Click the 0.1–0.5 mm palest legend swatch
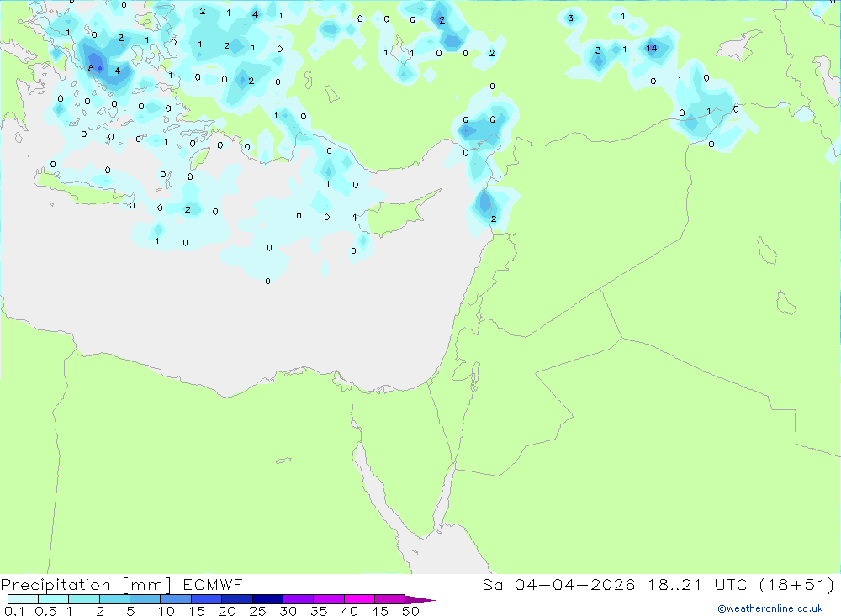 click(23, 599)
